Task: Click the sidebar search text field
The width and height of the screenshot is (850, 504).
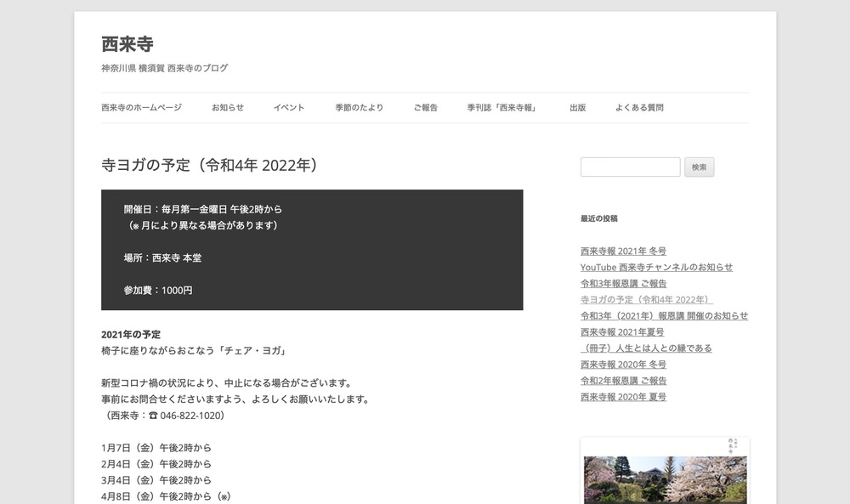Action: coord(630,167)
